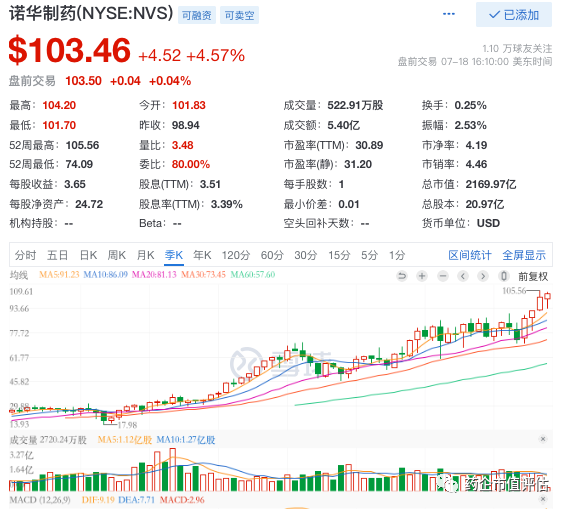The image size is (566, 509).
Task: Click the DIF:9.19 value
Action: coord(98,500)
